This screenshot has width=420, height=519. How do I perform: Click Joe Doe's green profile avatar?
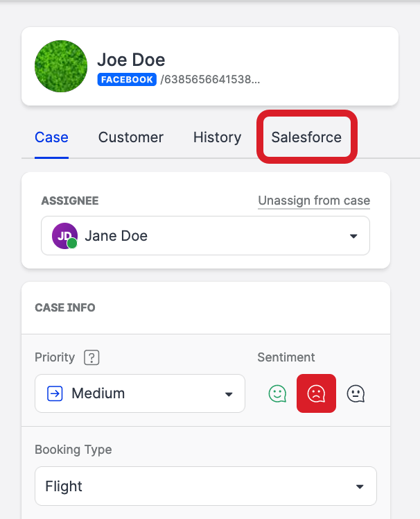tap(61, 67)
